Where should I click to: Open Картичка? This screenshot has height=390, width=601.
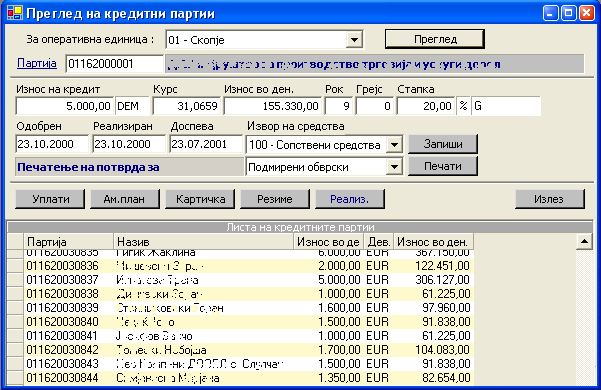coord(200,199)
